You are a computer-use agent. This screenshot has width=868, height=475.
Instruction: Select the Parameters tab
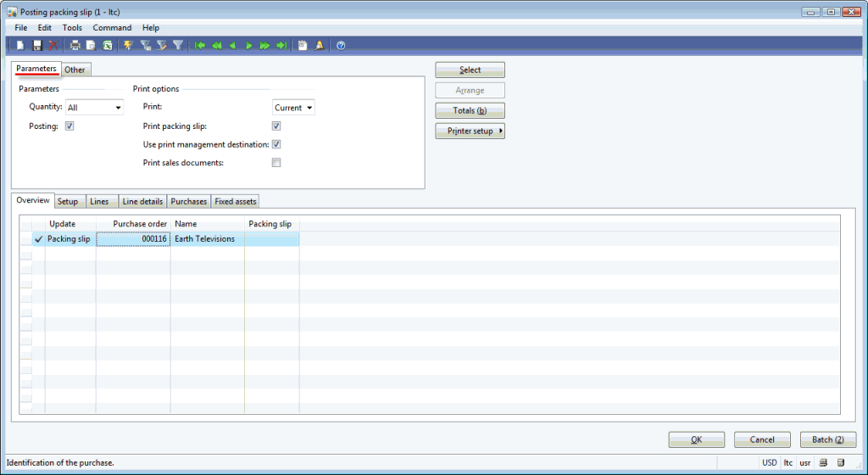(x=36, y=69)
